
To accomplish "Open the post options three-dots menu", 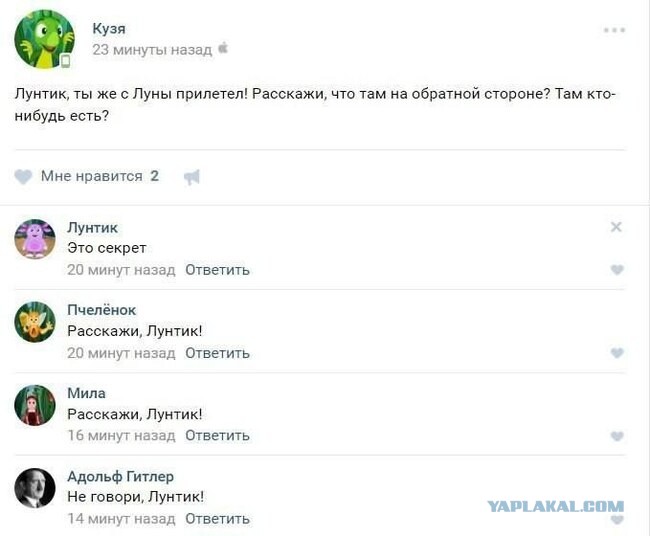I will click(x=614, y=31).
